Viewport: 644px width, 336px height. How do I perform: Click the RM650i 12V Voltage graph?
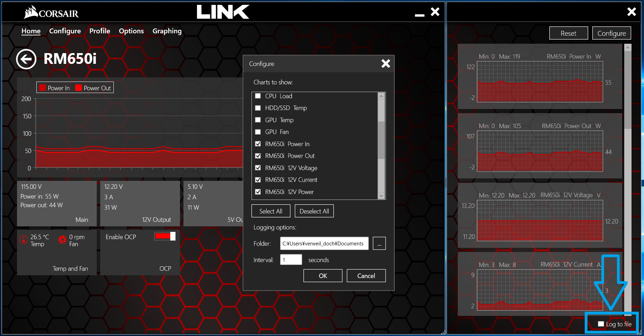540,220
